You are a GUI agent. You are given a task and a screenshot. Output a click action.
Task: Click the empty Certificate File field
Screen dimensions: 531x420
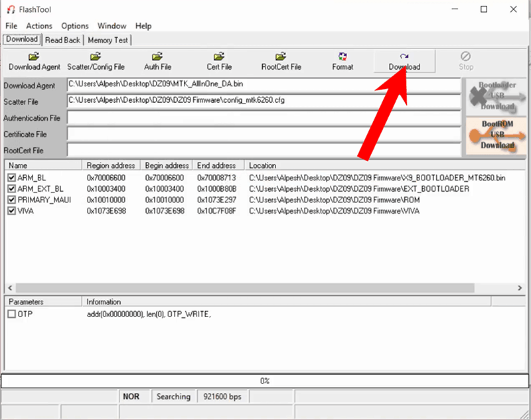click(x=264, y=133)
